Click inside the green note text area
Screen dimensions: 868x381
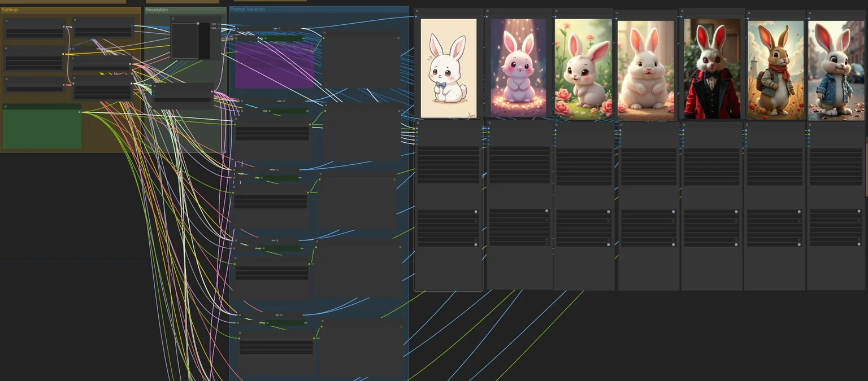click(x=42, y=129)
